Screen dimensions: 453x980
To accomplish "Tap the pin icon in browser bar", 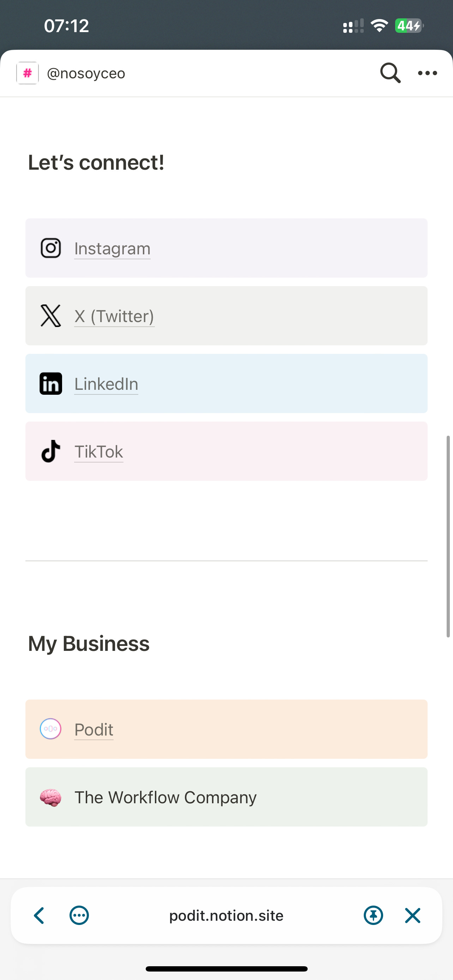I will point(373,915).
